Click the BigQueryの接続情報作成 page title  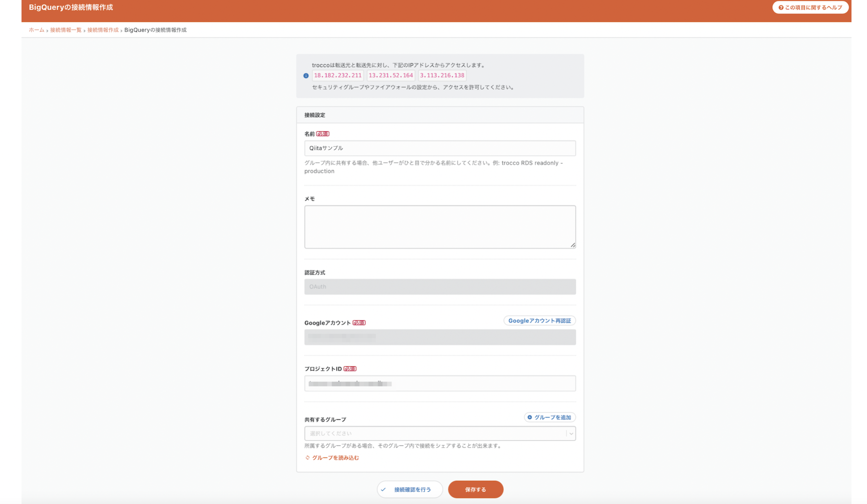click(x=71, y=7)
